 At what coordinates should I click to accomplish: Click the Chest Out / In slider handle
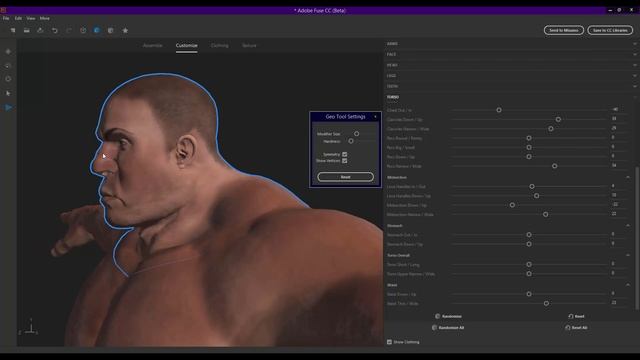tap(499, 110)
